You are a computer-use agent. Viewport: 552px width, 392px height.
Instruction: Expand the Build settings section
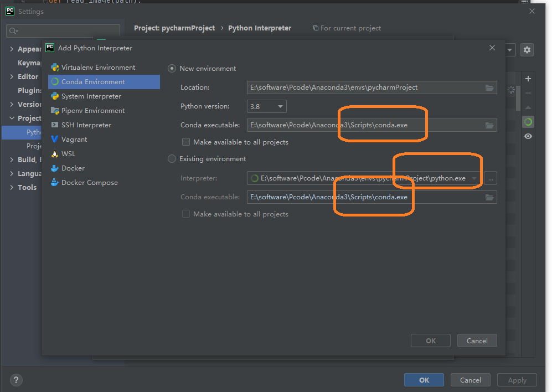coord(12,159)
